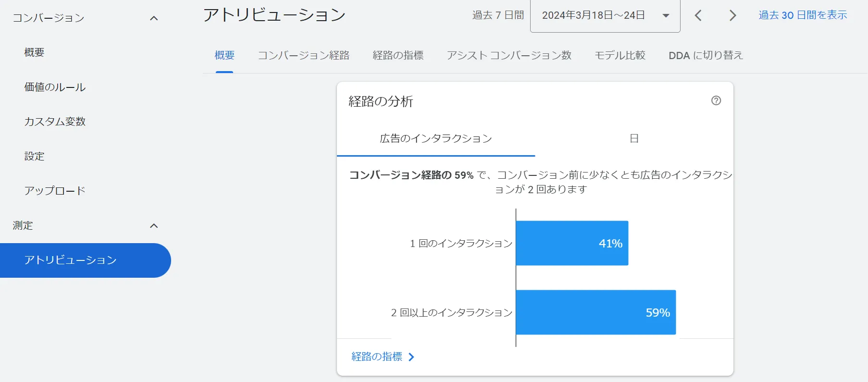Open 価値のルール in sidebar
The width and height of the screenshot is (868, 382).
pyautogui.click(x=55, y=87)
